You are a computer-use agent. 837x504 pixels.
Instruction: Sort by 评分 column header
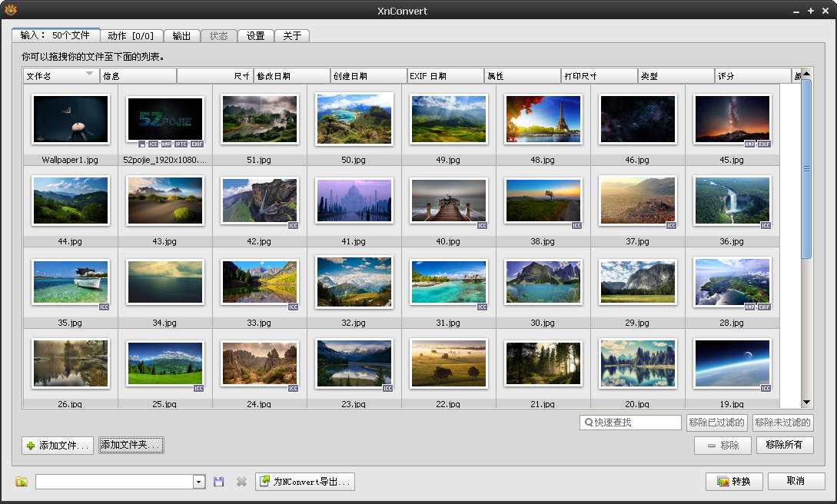(x=753, y=76)
